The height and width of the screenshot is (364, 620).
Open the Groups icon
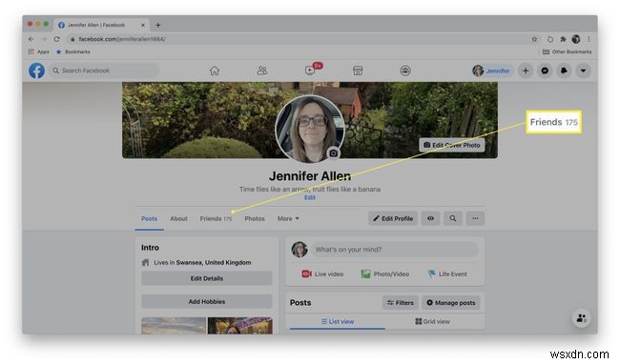coord(405,71)
